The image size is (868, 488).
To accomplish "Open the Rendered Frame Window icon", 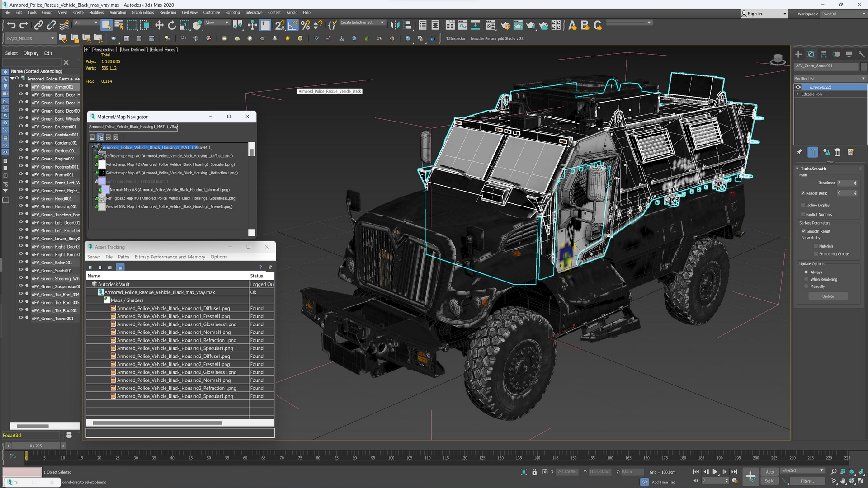I will tap(518, 25).
